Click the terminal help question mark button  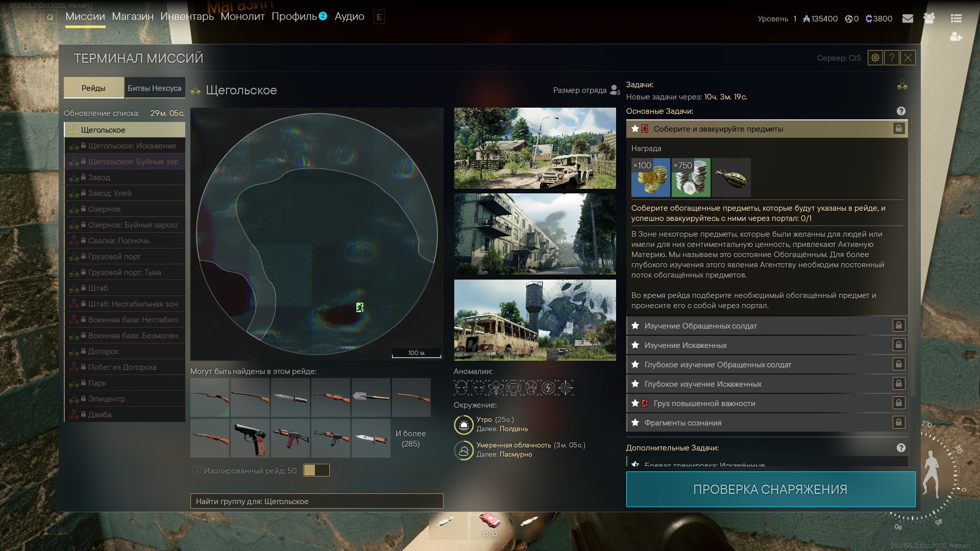click(x=892, y=58)
